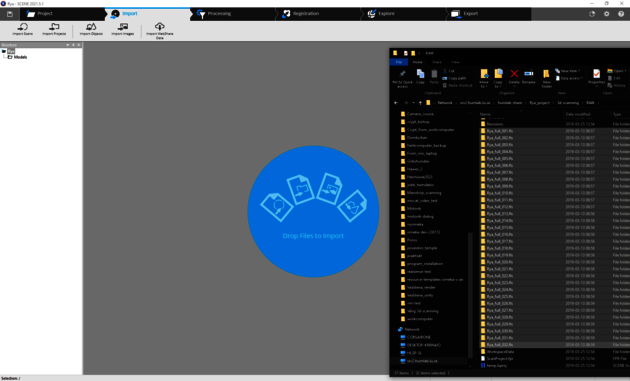This screenshot has width=630, height=381.
Task: Save project with the floppy disk icon
Action: [x=10, y=14]
